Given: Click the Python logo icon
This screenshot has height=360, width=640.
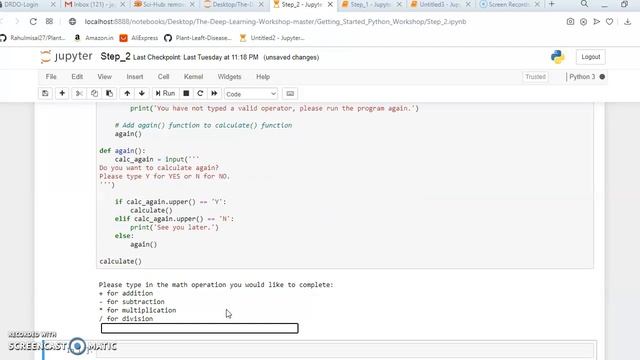Looking at the screenshot, I should [x=558, y=57].
